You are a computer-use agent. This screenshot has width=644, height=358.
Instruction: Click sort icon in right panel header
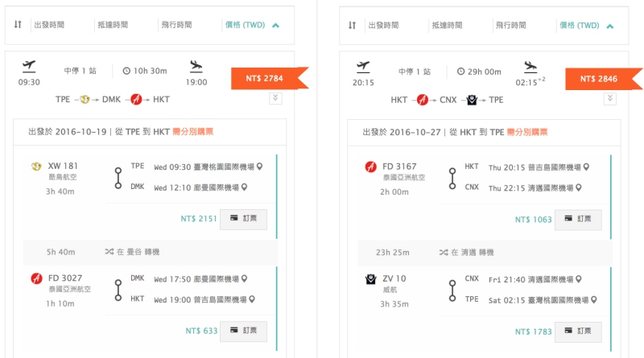click(x=352, y=25)
